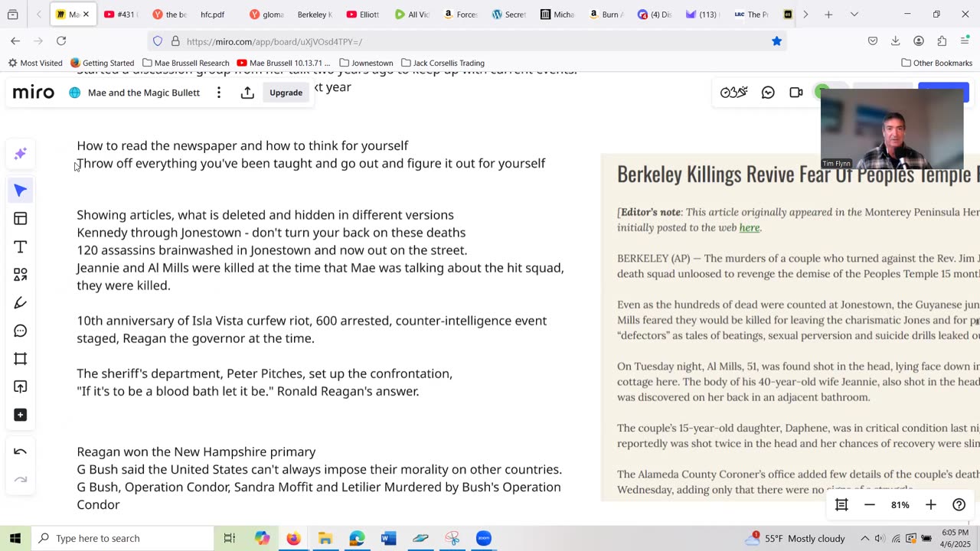Image resolution: width=980 pixels, height=551 pixels.
Task: Click the 81% zoom level
Action: 900,505
